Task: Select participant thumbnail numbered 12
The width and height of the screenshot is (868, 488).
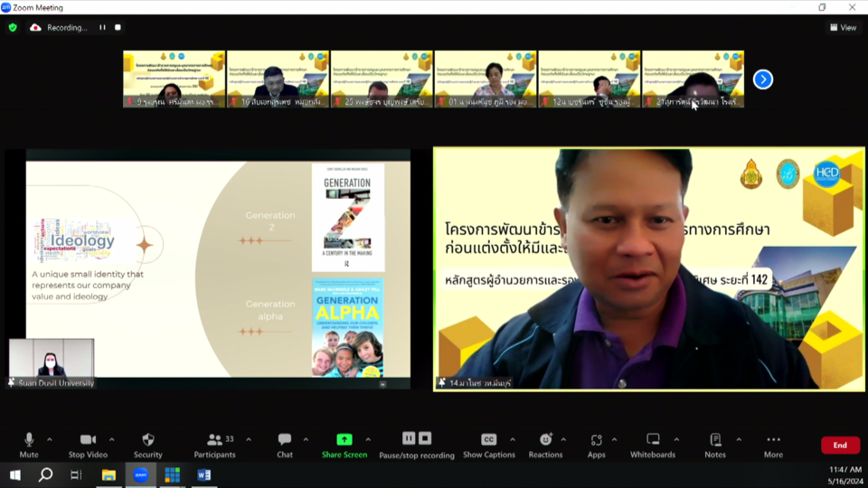Action: click(589, 80)
